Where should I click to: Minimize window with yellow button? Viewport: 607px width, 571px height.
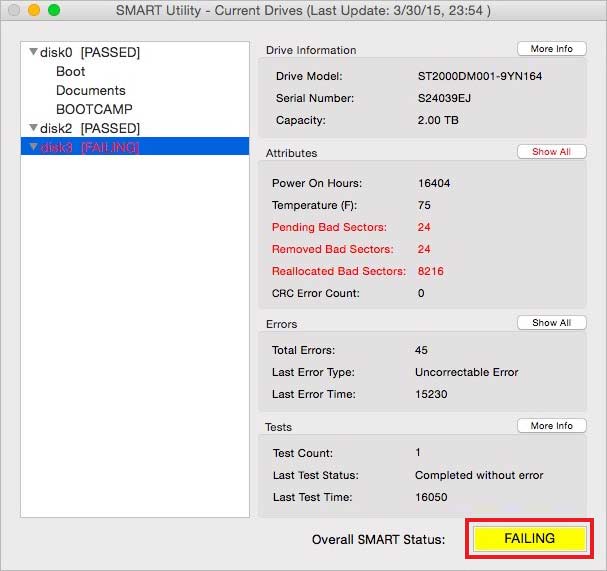click(x=34, y=10)
